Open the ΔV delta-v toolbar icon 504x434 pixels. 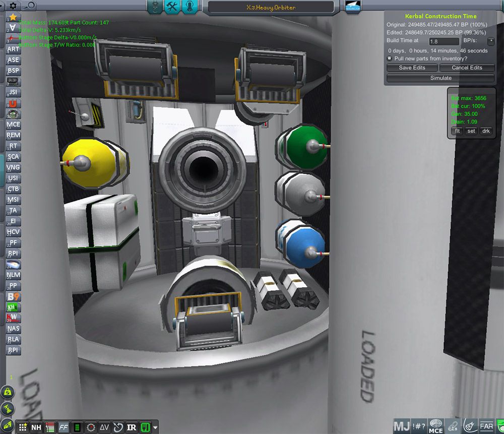click(104, 427)
